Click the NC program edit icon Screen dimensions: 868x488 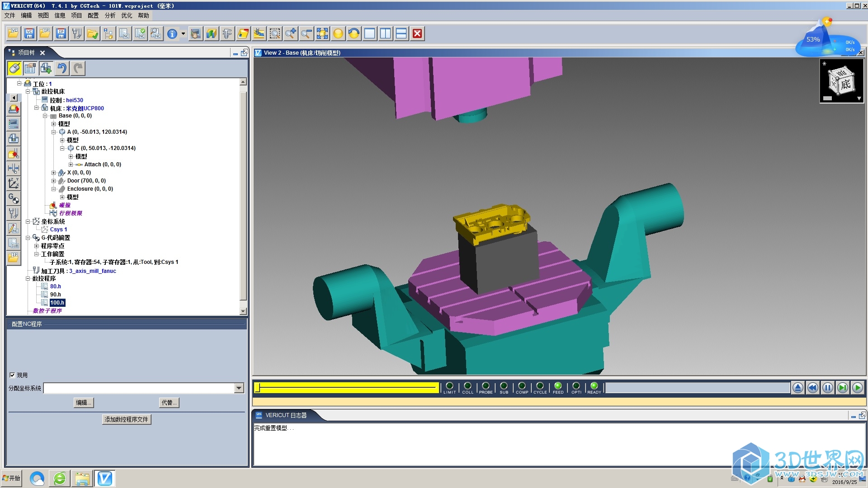point(124,33)
